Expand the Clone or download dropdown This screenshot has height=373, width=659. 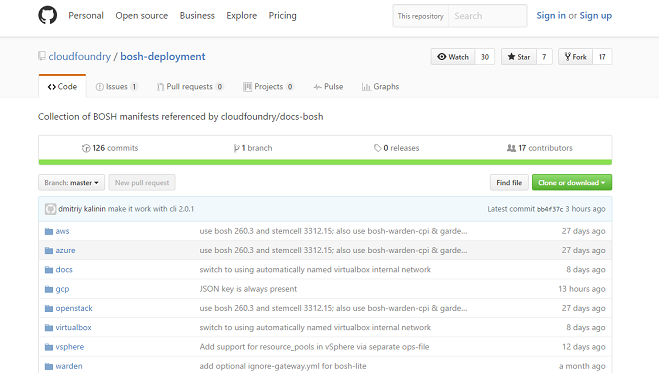[572, 183]
